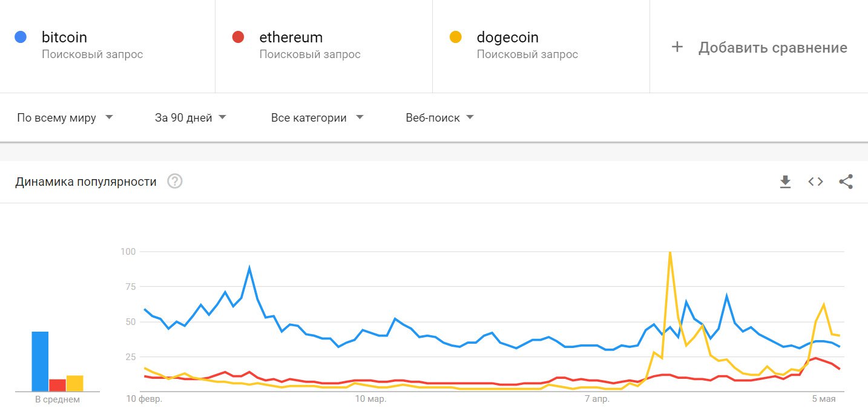Click the share icon
The image size is (868, 420).
coord(846,182)
